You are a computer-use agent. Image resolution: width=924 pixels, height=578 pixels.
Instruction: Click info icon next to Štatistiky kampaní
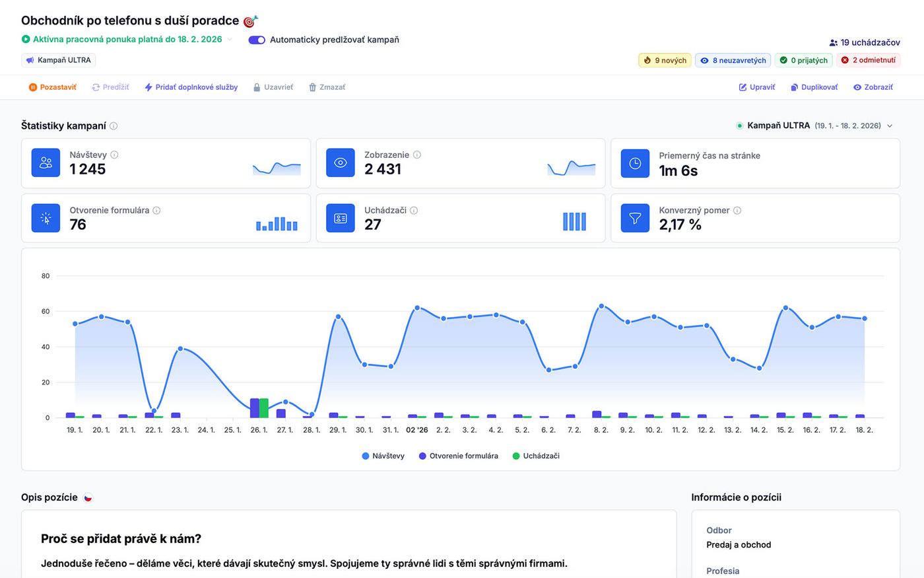point(114,126)
